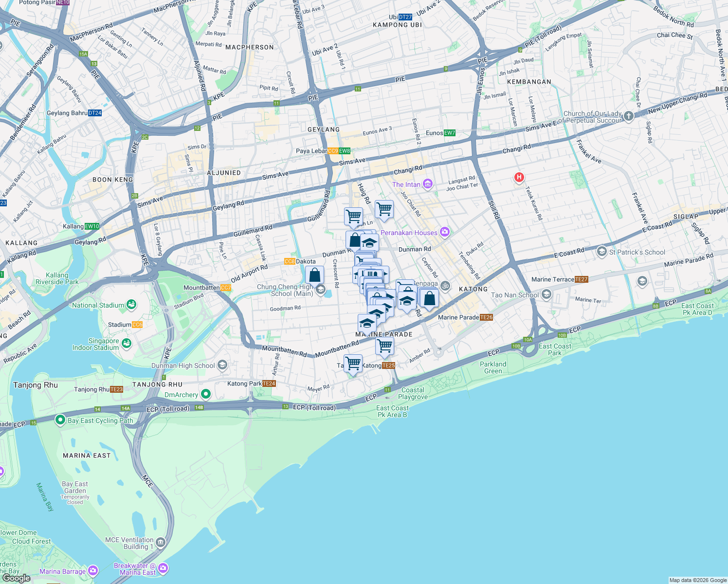Open the Marina Barrage camera icon
The width and height of the screenshot is (728, 584).
click(93, 570)
